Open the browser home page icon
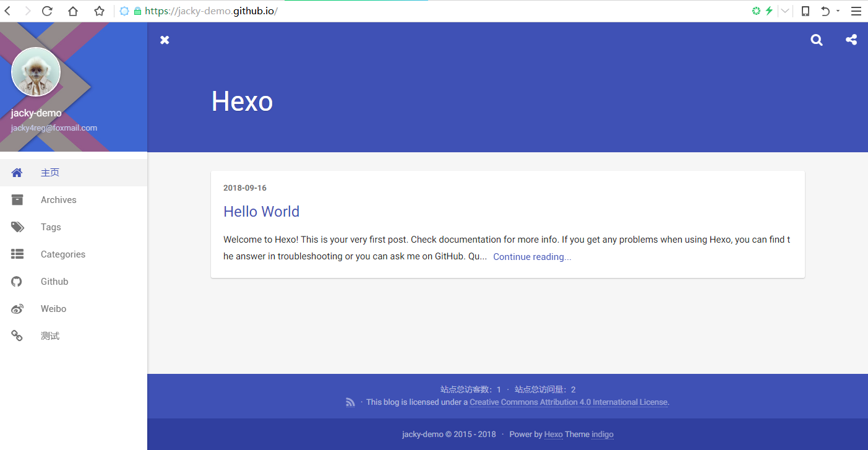The image size is (868, 450). pyautogui.click(x=73, y=11)
